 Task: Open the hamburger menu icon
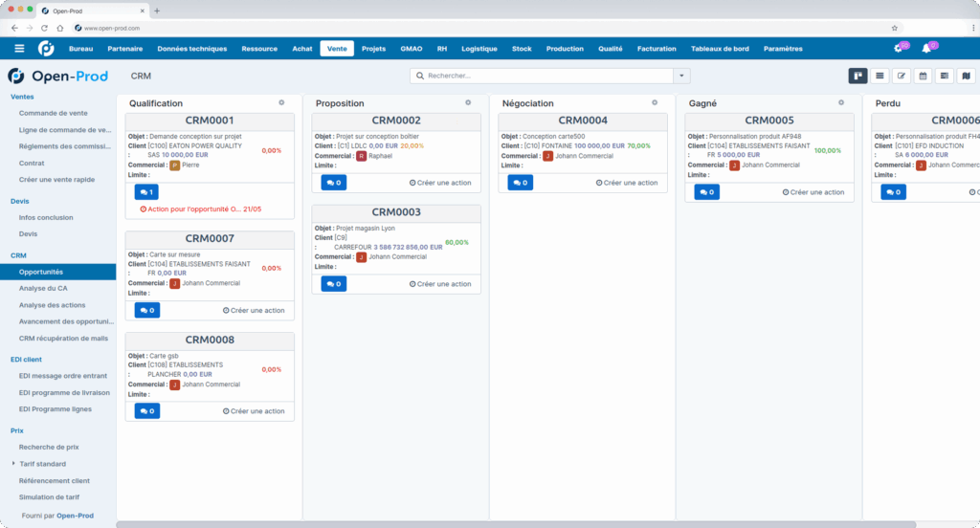(x=19, y=48)
